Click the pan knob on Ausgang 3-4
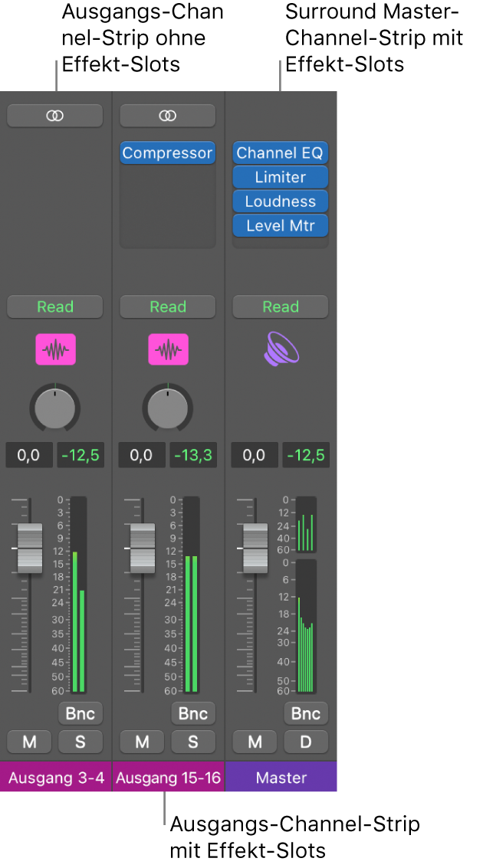 click(55, 408)
